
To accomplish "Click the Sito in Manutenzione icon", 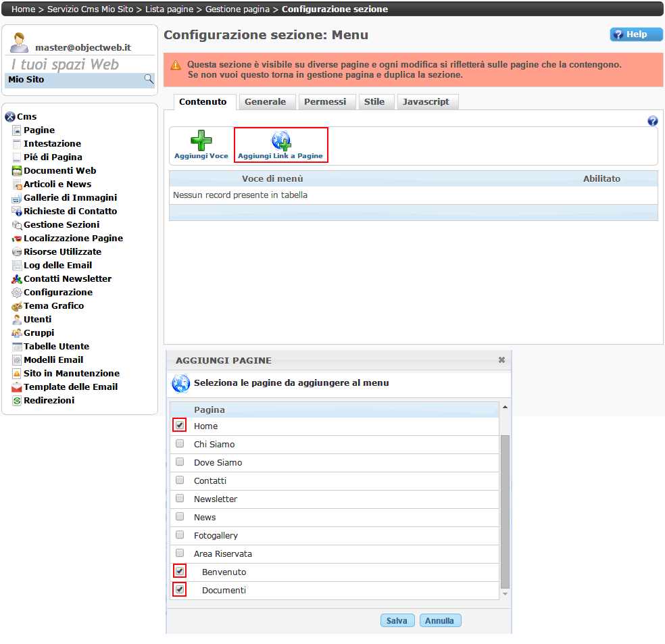I will [18, 374].
